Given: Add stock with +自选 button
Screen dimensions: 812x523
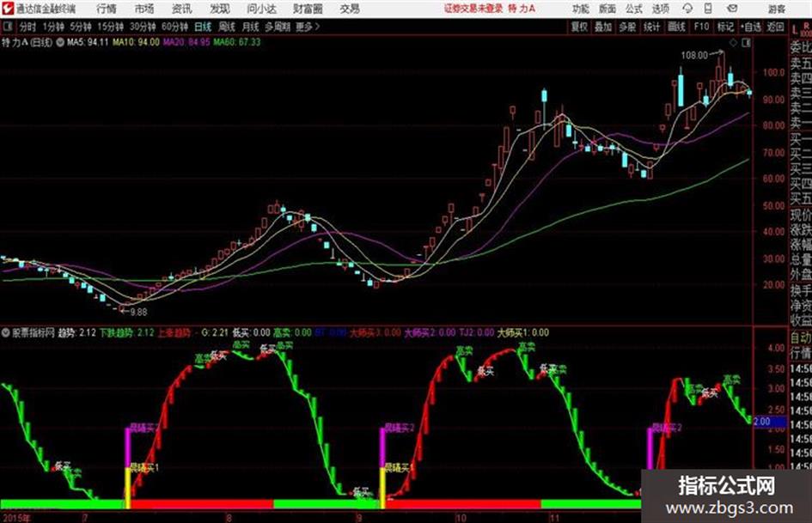Looking at the screenshot, I should coord(750,27).
